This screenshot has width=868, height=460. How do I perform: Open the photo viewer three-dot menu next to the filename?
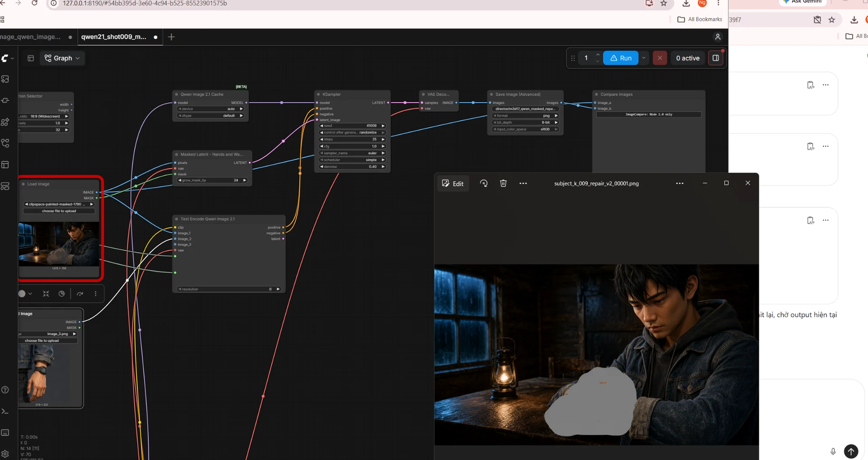[679, 183]
